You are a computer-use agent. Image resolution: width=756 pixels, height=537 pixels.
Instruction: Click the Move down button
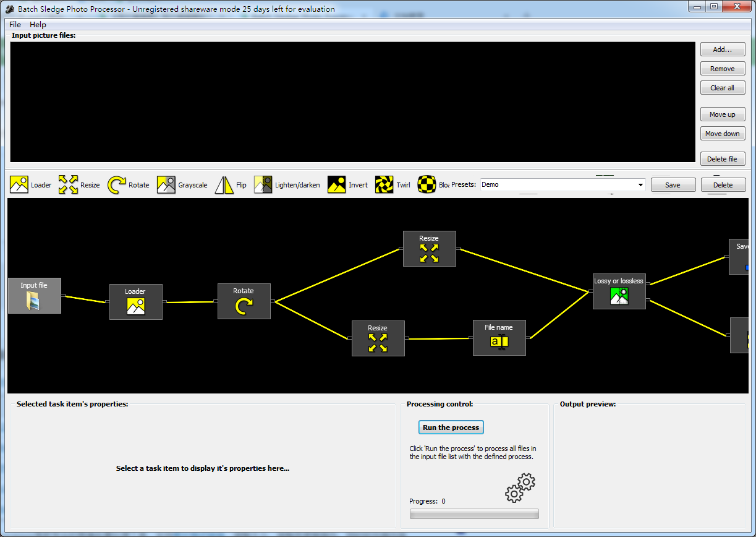[x=723, y=134]
